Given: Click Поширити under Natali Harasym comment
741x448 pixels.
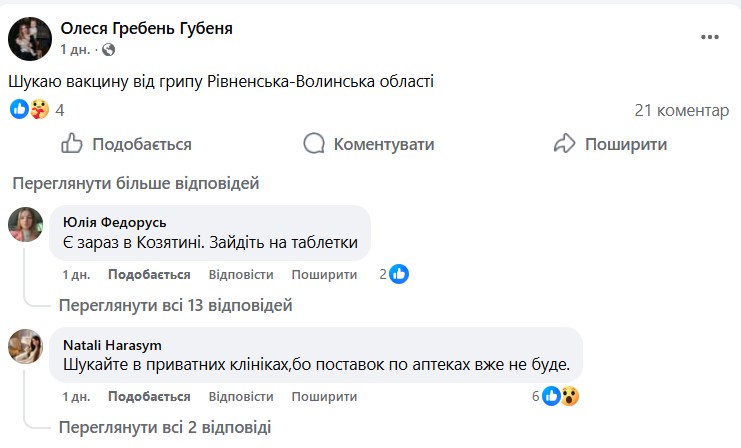Looking at the screenshot, I should pyautogui.click(x=325, y=397).
